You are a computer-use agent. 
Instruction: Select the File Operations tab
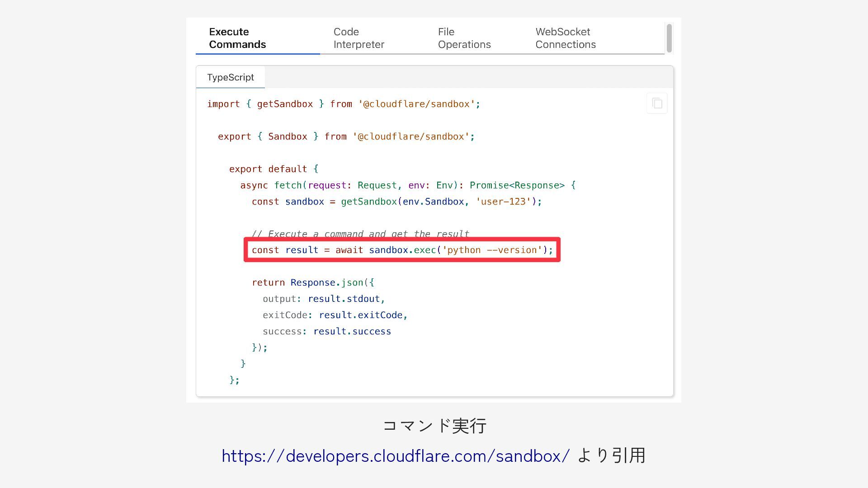point(464,38)
